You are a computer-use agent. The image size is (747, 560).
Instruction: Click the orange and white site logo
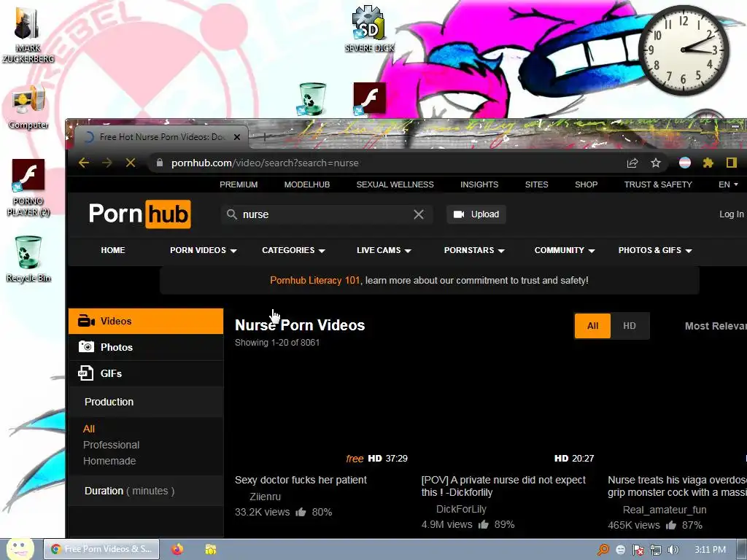click(139, 214)
